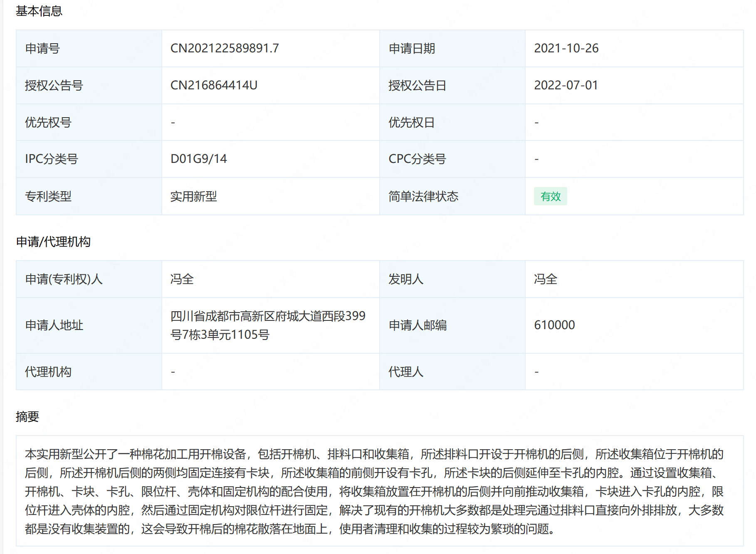Click the 申请日期 label cell
This screenshot has height=554, width=756.
pyautogui.click(x=452, y=48)
